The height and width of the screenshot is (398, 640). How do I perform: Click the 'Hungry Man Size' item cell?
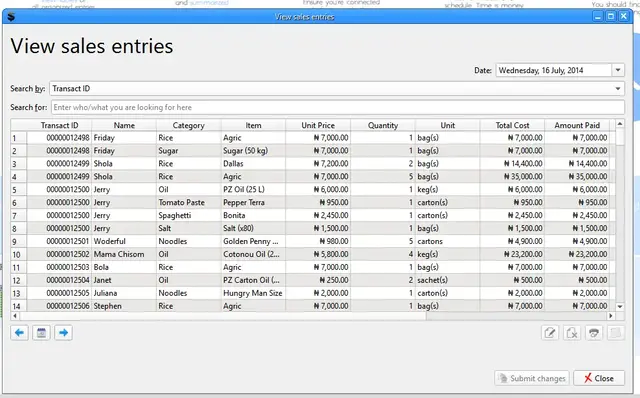click(253, 293)
